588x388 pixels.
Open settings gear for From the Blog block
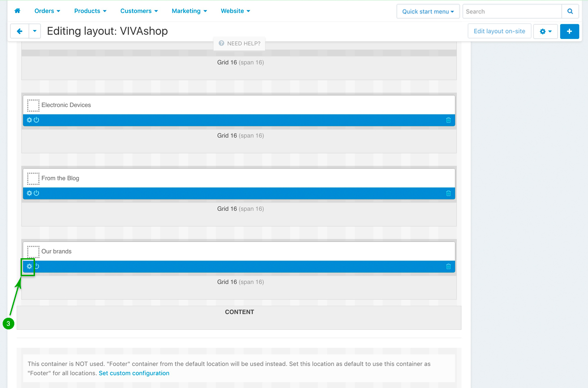click(30, 193)
